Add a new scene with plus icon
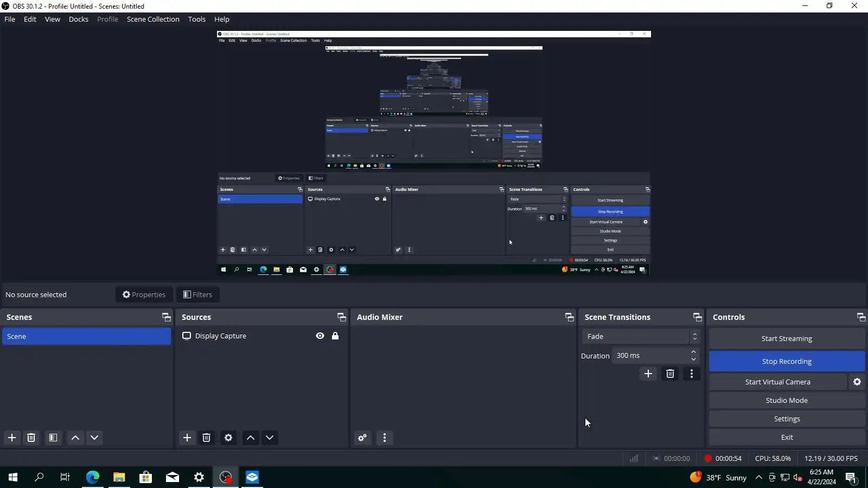The height and width of the screenshot is (488, 868). tap(12, 438)
